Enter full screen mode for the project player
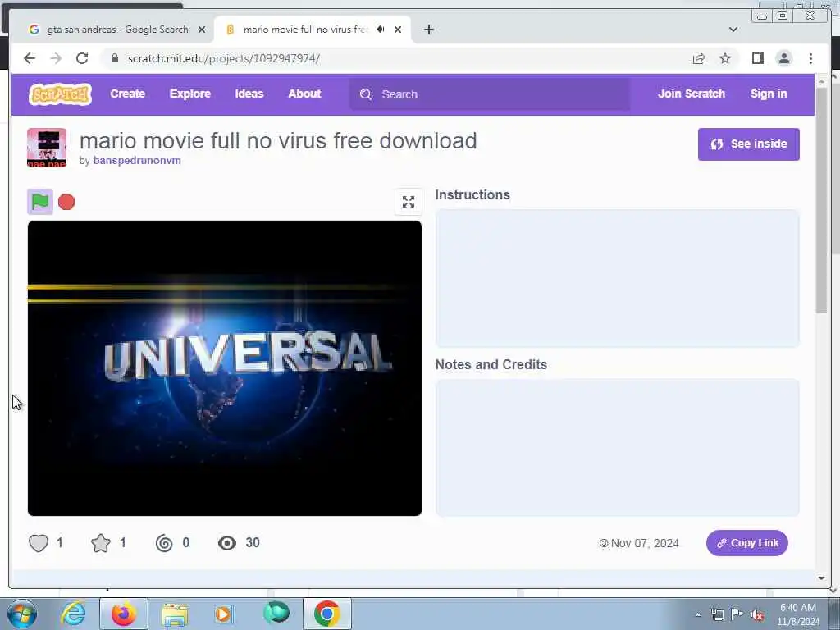The image size is (840, 630). [409, 202]
